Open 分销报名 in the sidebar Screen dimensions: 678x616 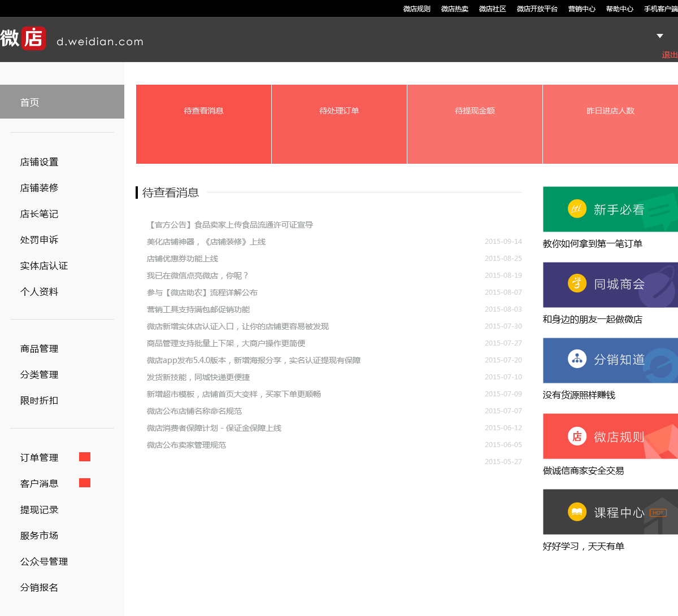pos(40,588)
